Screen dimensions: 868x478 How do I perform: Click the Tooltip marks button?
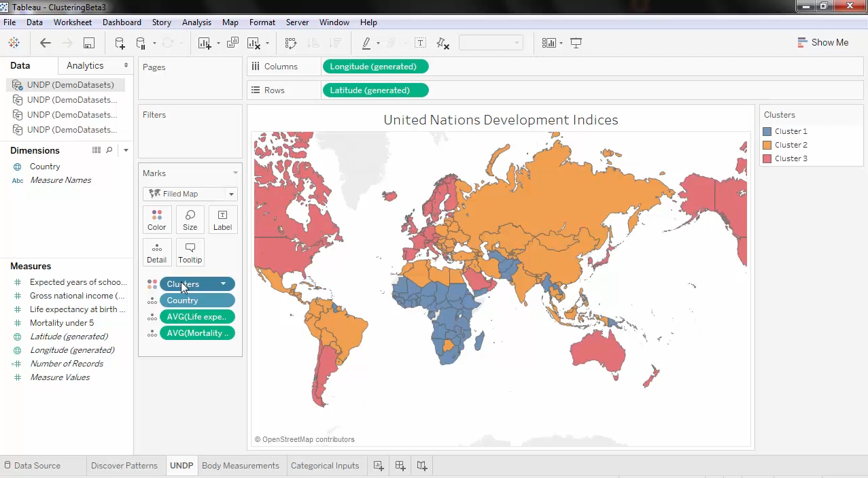point(190,252)
